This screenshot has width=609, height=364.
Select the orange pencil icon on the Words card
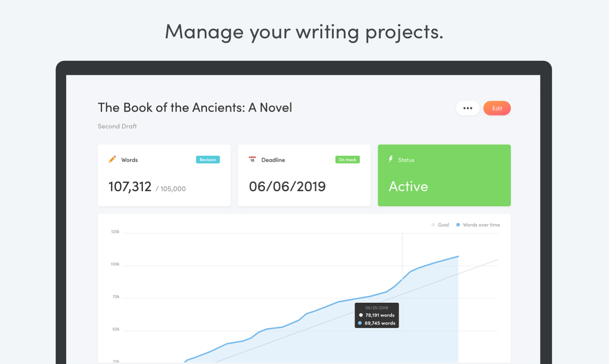point(113,159)
